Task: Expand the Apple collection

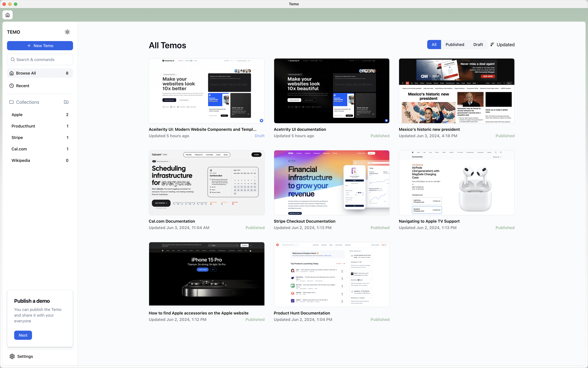Action: pos(17,114)
